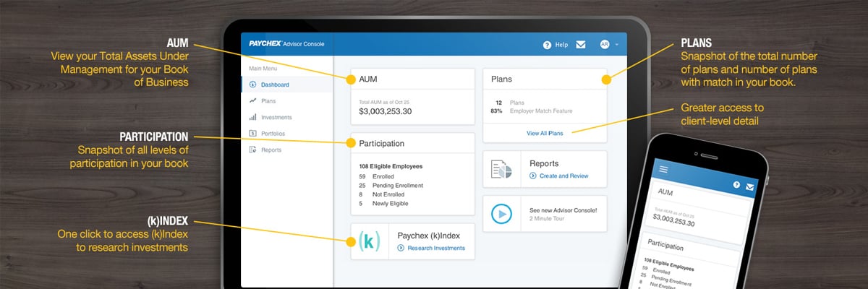The width and height of the screenshot is (868, 289).
Task: Click the Investments bar-chart icon in sidebar
Action: pyautogui.click(x=252, y=117)
